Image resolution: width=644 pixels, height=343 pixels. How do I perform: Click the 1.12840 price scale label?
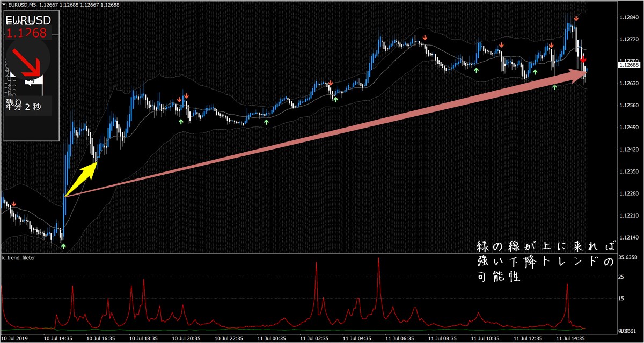[628, 18]
